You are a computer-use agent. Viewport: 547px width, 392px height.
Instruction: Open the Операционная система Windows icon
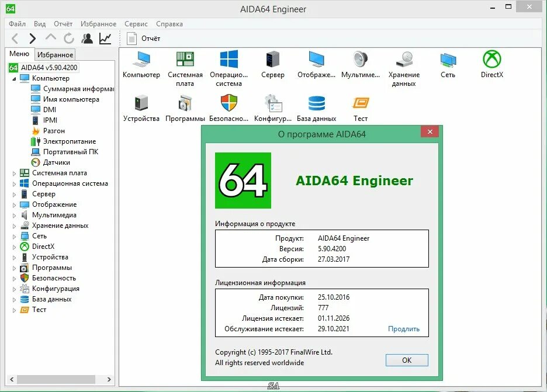[x=229, y=59]
